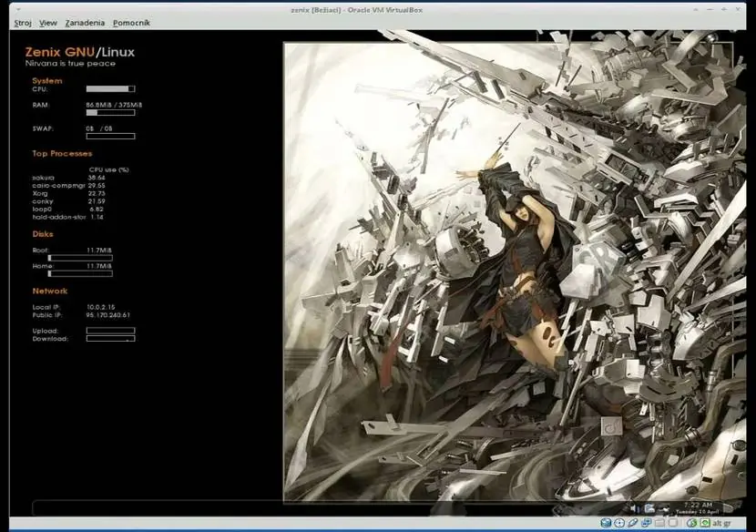The width and height of the screenshot is (756, 532).
Task: Maximize the VirtualBox window
Action: tap(724, 9)
